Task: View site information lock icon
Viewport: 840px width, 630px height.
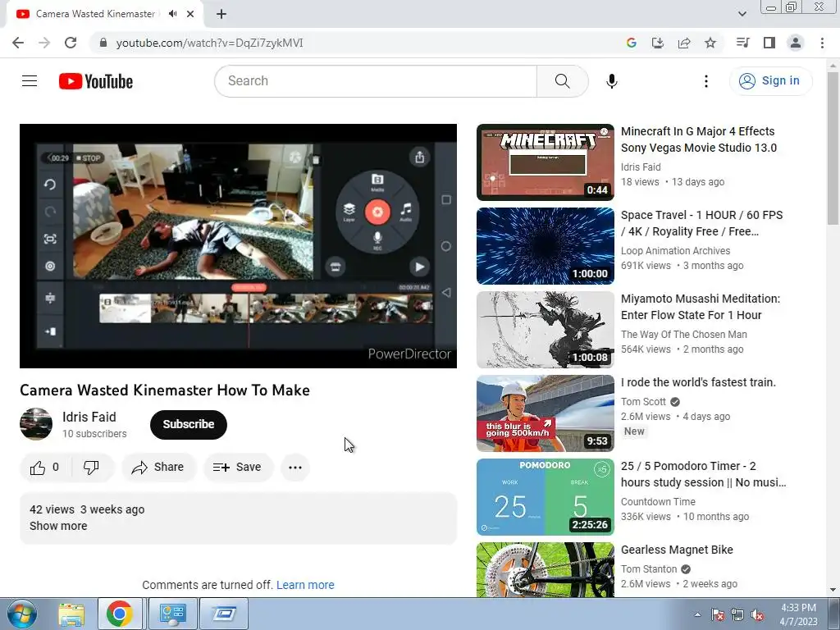Action: (x=103, y=43)
